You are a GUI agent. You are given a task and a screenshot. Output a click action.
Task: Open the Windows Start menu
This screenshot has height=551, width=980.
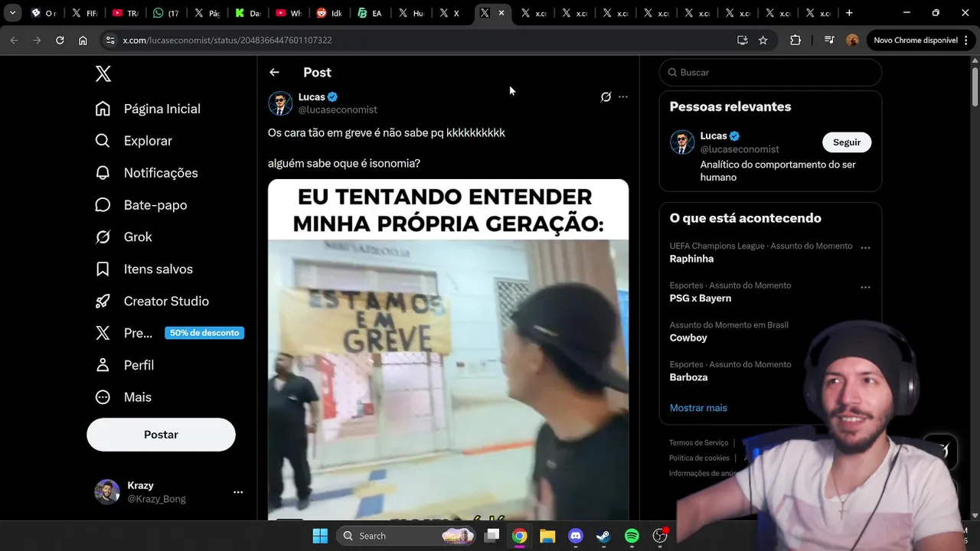(x=320, y=536)
